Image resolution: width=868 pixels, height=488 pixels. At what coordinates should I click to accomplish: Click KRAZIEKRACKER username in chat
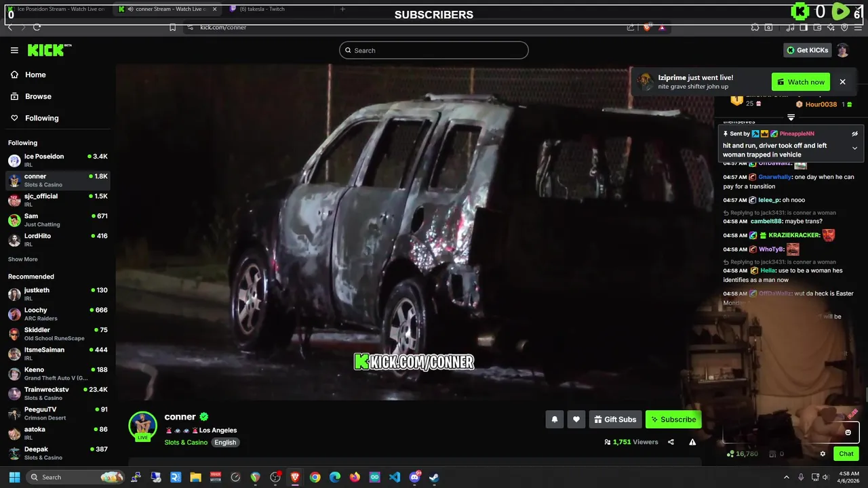click(x=794, y=236)
